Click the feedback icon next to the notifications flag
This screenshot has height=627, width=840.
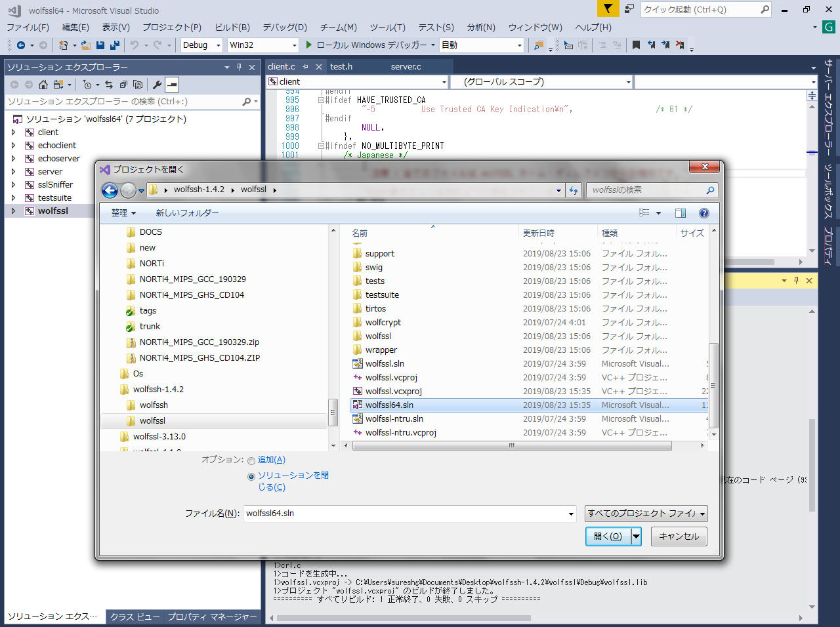[629, 9]
